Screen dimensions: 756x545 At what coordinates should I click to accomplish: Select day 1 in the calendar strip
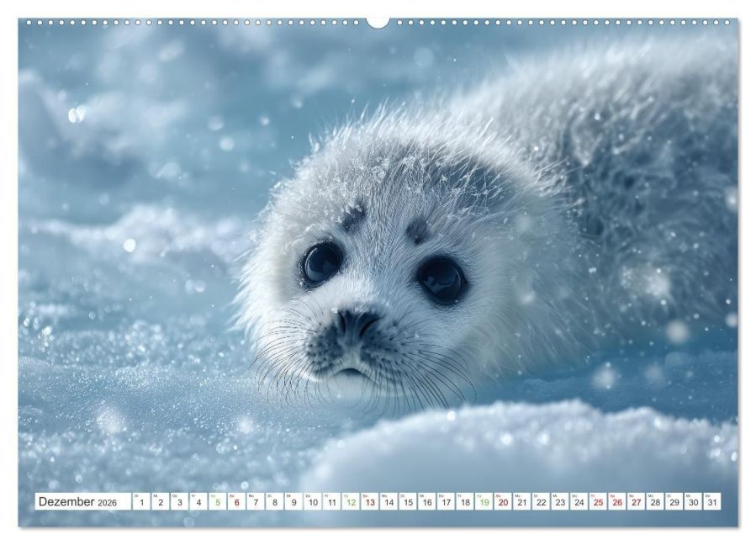141,501
